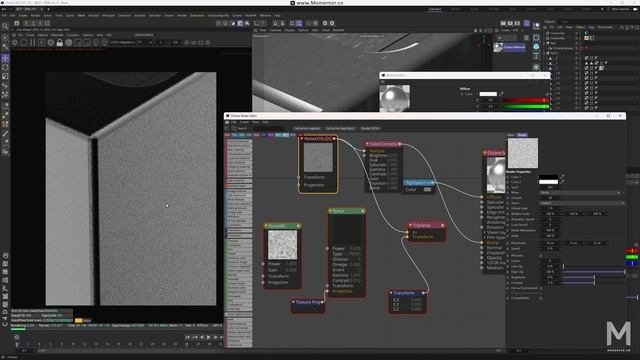Open Noise type dropdown in Shader Properties
The width and height of the screenshot is (640, 360).
pos(580,192)
